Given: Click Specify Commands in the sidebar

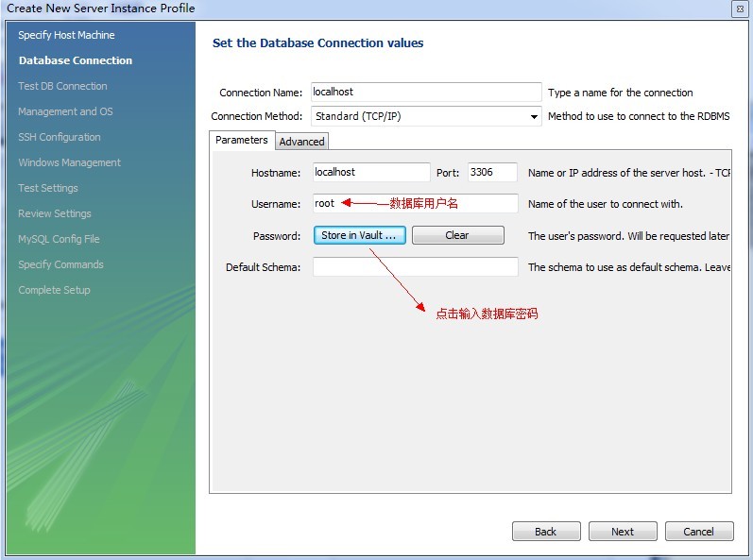Looking at the screenshot, I should click(x=60, y=264).
